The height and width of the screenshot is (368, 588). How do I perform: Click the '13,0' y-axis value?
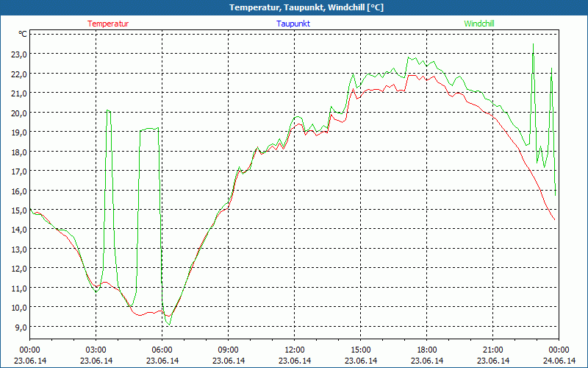tap(19, 250)
